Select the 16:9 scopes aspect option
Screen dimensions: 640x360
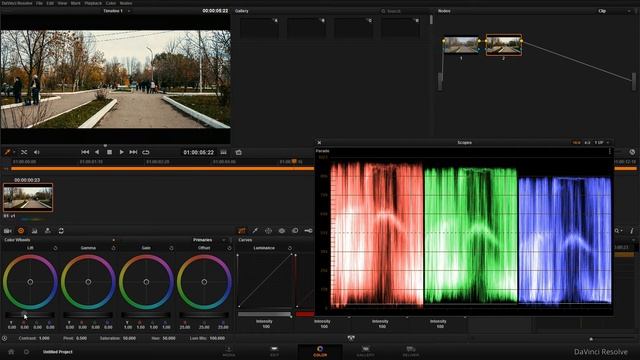(x=576, y=142)
